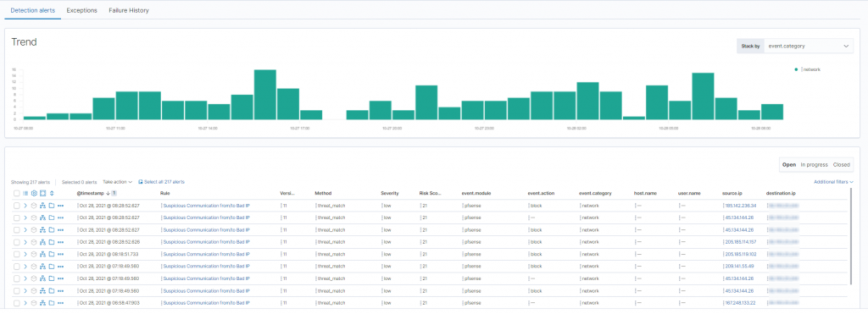Image resolution: width=868 pixels, height=314 pixels.
Task: Analyze event icon for first alert row
Action: 42,205
